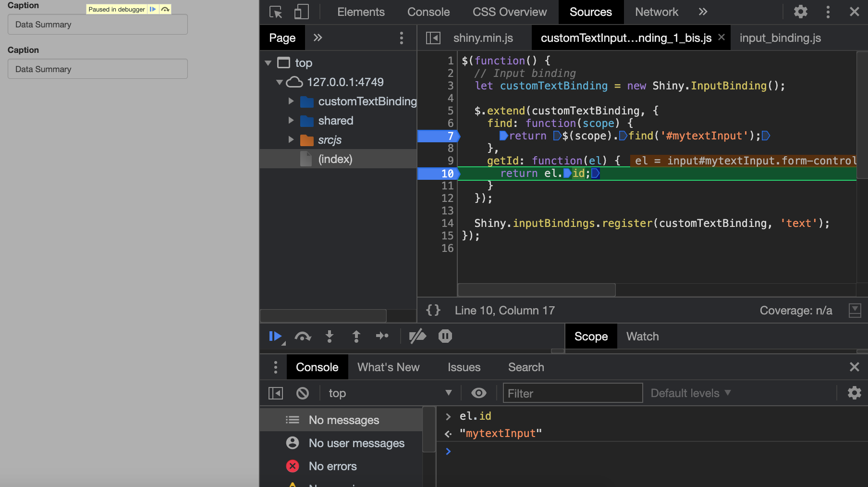The height and width of the screenshot is (487, 868).
Task: Add a breakpoint on line 3
Action: point(450,86)
